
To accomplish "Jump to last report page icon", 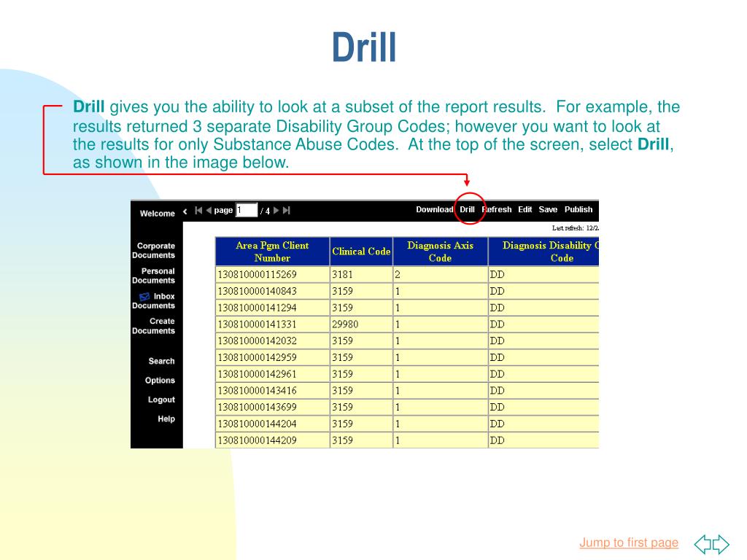I will click(286, 211).
